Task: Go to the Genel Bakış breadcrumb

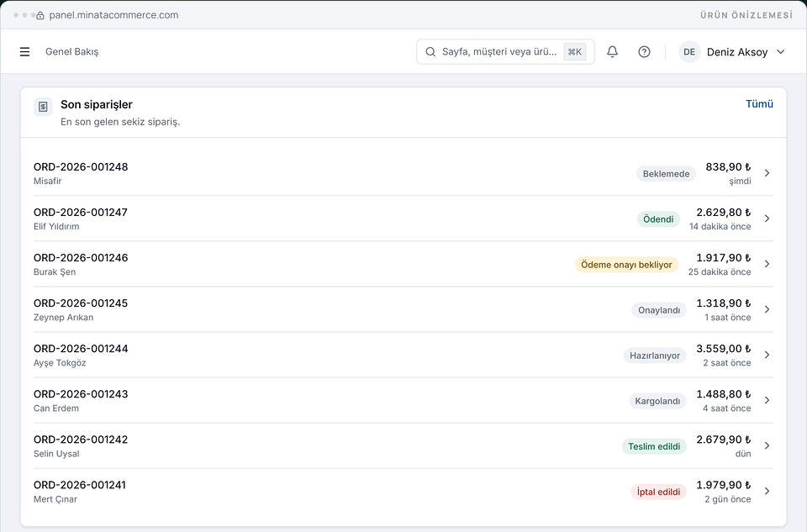Action: coord(71,51)
